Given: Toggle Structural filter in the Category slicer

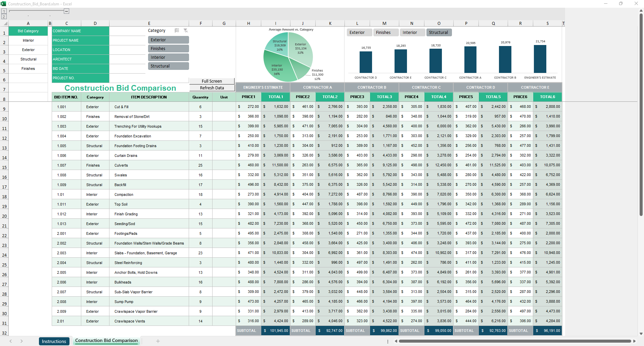Looking at the screenshot, I should click(168, 66).
